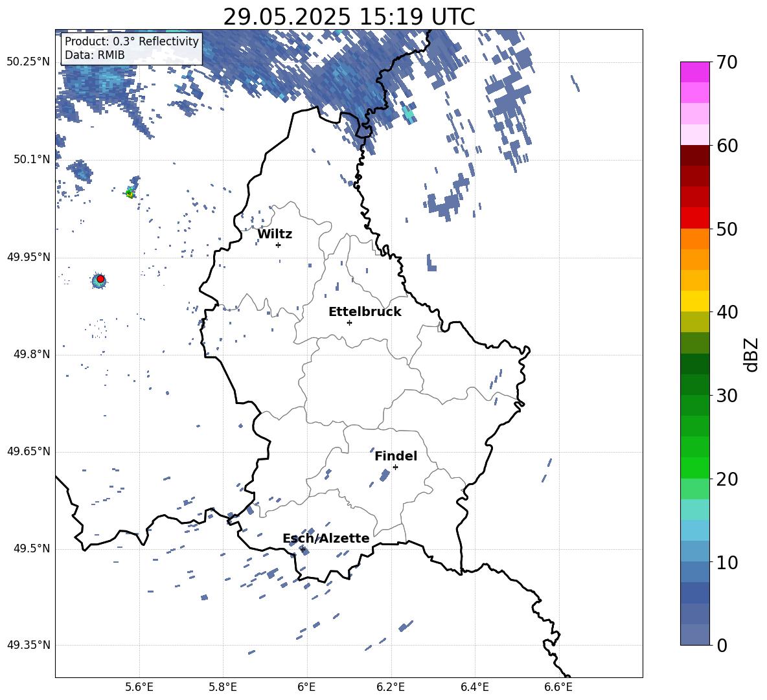Click the colorbar tick value 70
Image resolution: width=767 pixels, height=700 pixels.
pos(727,62)
